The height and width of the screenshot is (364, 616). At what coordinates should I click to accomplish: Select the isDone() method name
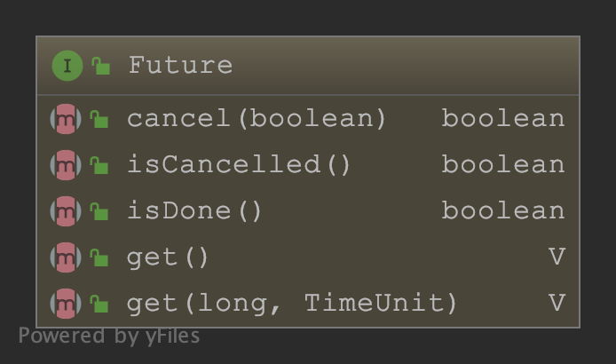coord(194,211)
